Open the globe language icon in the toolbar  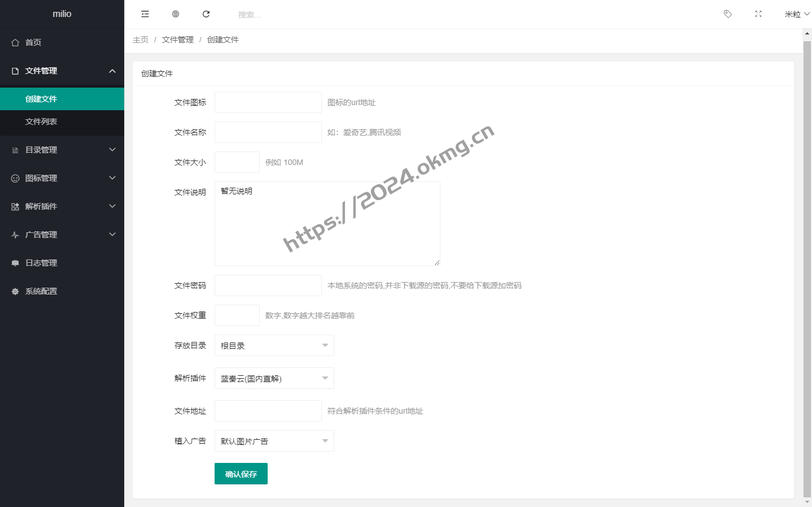(x=176, y=14)
